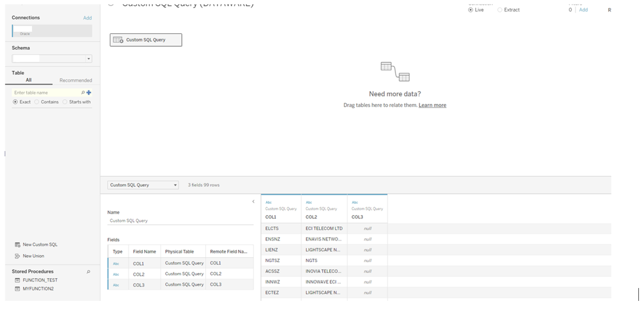Open the Custom SQL Query table selector dropdown

(143, 185)
